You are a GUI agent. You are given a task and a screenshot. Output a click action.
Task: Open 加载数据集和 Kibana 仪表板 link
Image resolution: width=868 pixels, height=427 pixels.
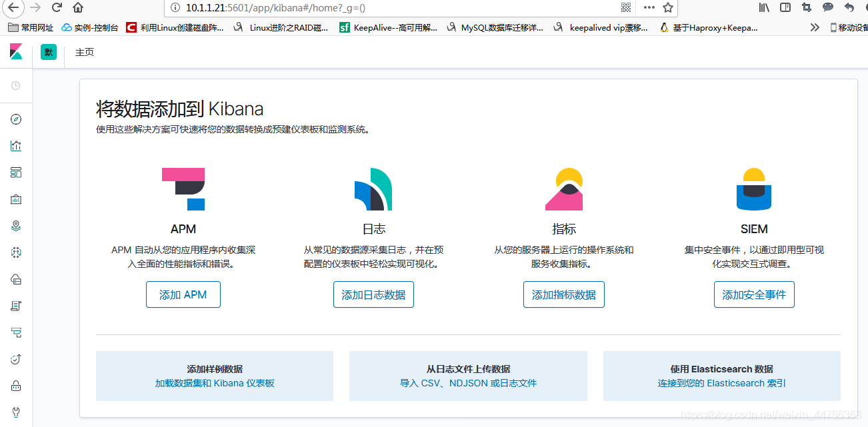[215, 383]
